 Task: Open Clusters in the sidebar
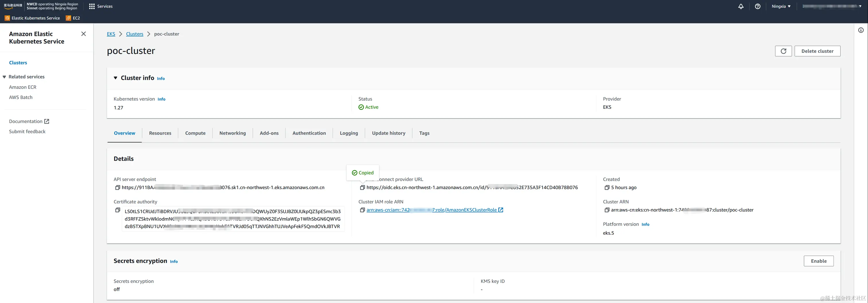18,63
